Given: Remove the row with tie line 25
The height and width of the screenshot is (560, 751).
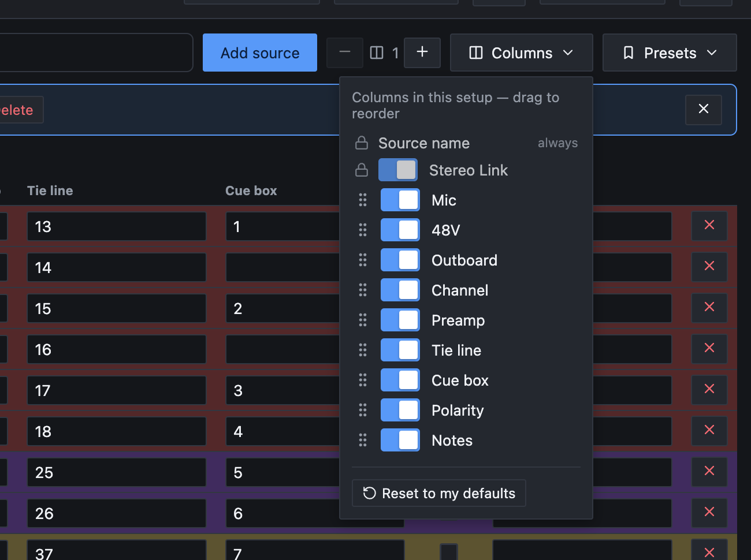Looking at the screenshot, I should tap(709, 472).
